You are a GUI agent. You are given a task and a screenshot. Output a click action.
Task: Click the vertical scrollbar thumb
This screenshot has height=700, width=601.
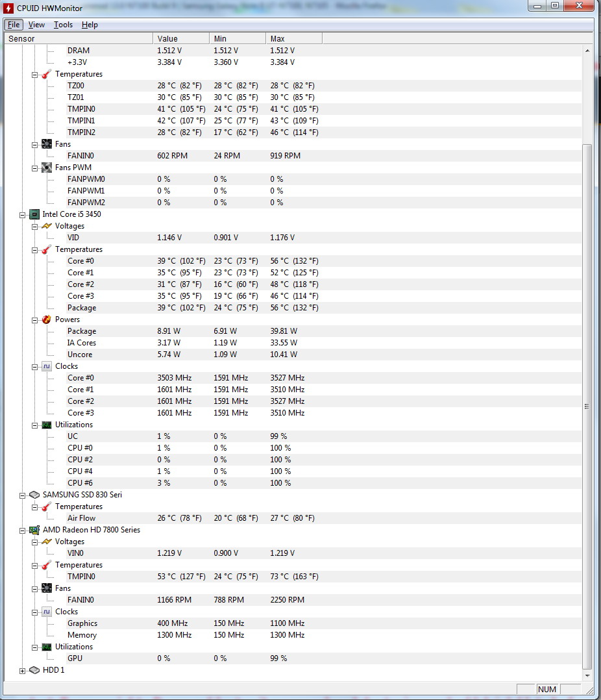pyautogui.click(x=587, y=406)
